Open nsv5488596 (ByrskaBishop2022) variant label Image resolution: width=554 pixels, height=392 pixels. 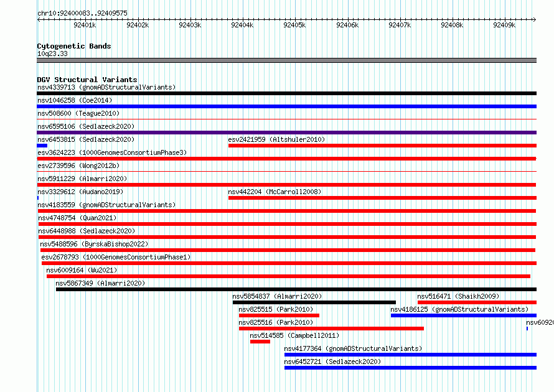94,244
